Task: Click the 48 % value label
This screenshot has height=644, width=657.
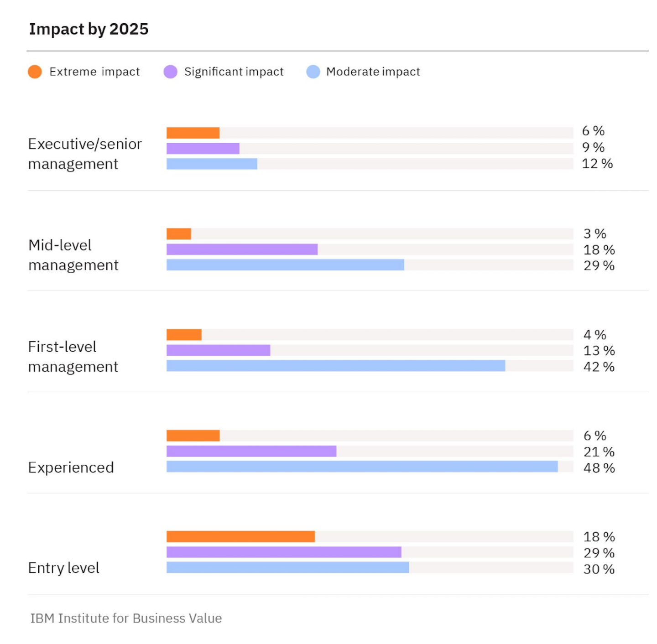Action: [599, 468]
